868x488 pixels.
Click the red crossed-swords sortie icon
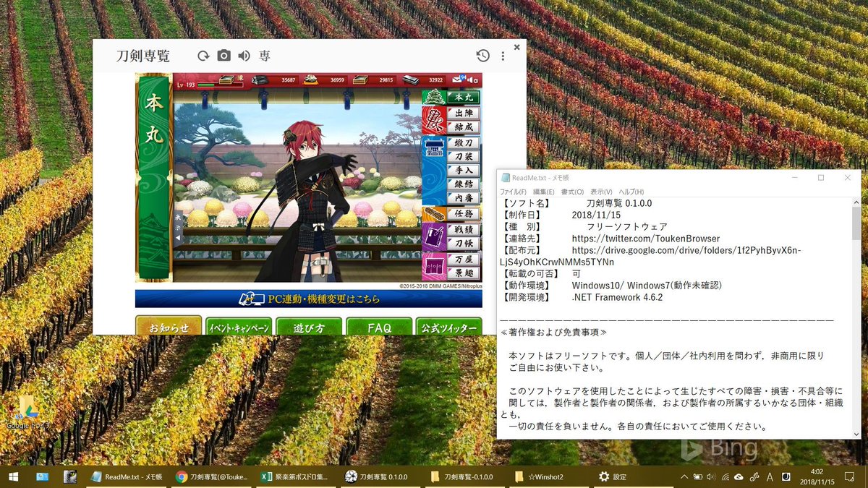coord(434,120)
